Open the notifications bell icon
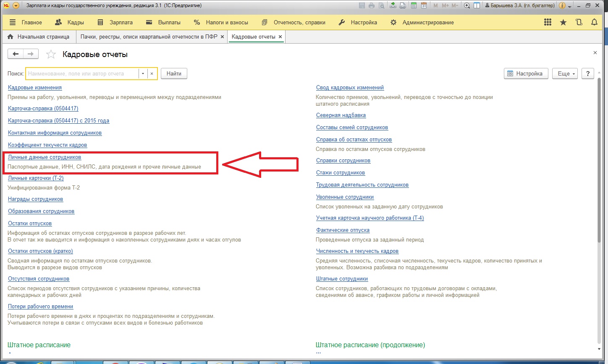This screenshot has width=608, height=364. 594,23
